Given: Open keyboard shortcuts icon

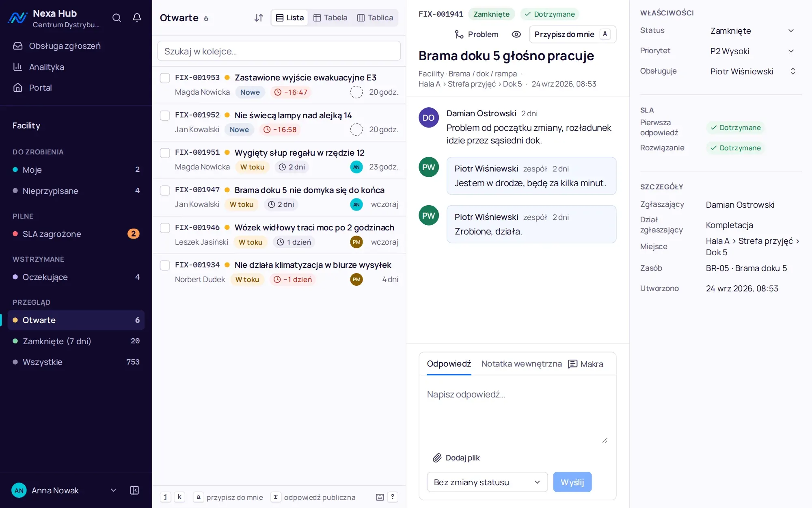Looking at the screenshot, I should tap(380, 497).
